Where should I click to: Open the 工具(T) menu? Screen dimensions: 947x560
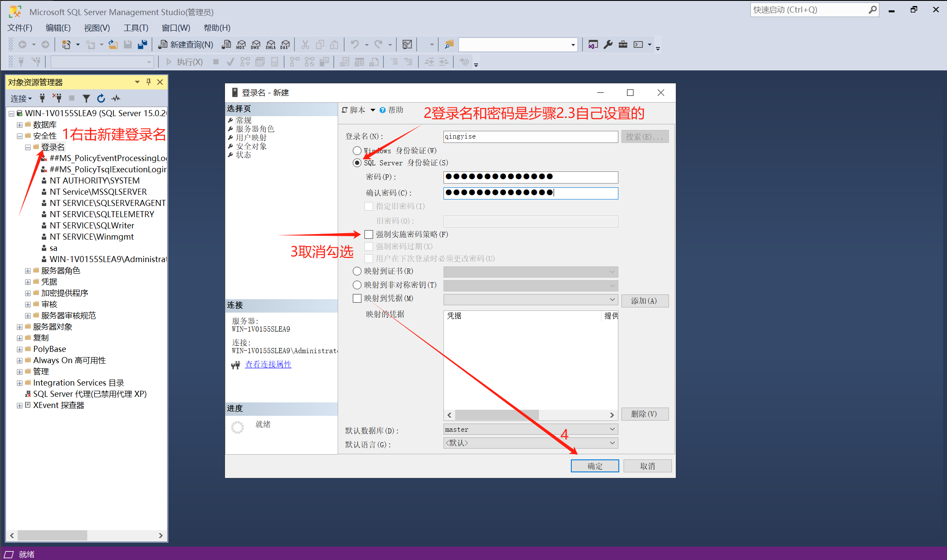(136, 28)
